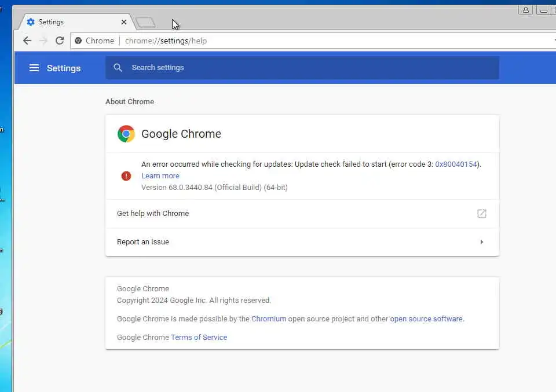The width and height of the screenshot is (556, 392).
Task: Open the Chromium link
Action: [x=268, y=318]
